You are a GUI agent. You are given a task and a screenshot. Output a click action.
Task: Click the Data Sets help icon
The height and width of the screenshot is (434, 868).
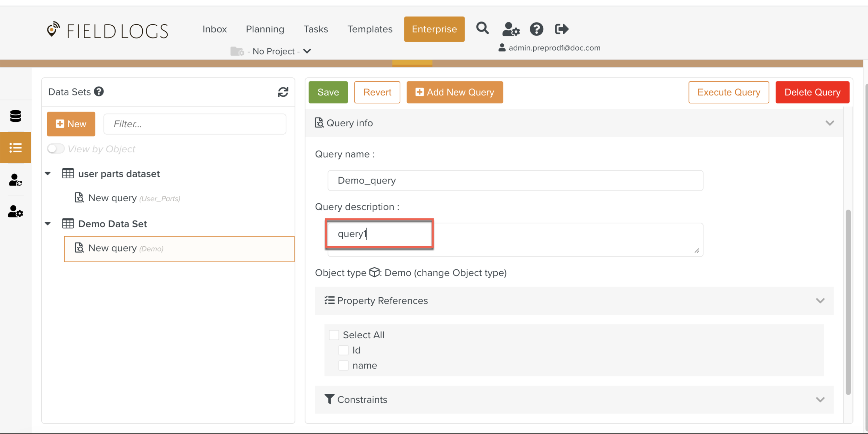(x=99, y=92)
